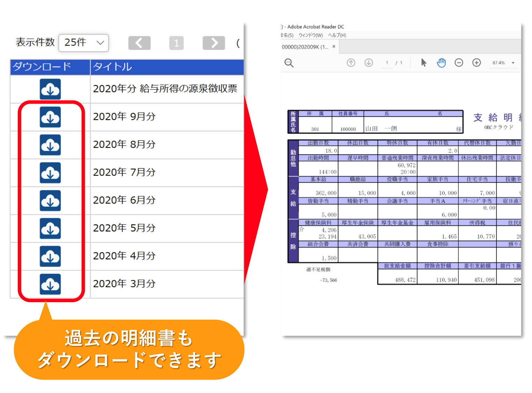Download the 2020年 7月分 statement
Image resolution: width=532 pixels, height=393 pixels.
coord(50,173)
